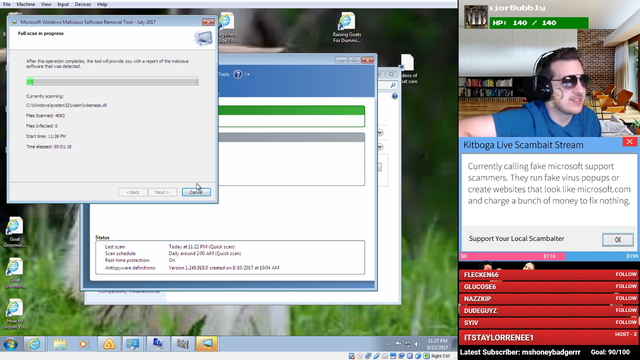Click the VirtualBox mouse integration indicator
The width and height of the screenshot is (640, 360).
tap(418, 356)
